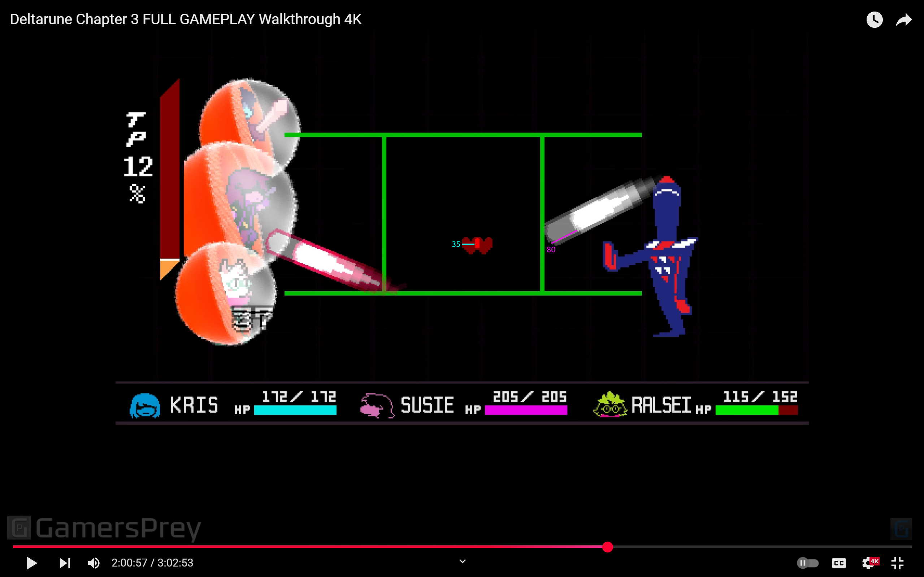Open the Deltarune Chapter 3 video title
The height and width of the screenshot is (577, 924).
[186, 19]
